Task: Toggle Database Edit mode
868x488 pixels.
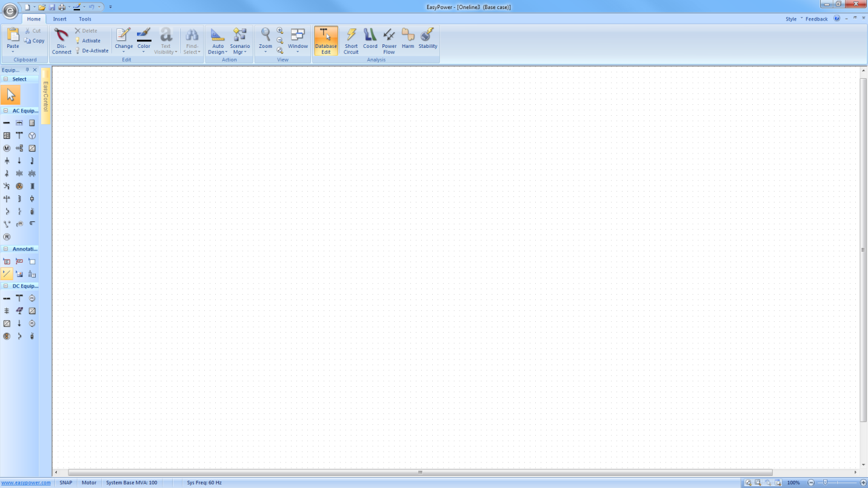Action: click(x=326, y=41)
